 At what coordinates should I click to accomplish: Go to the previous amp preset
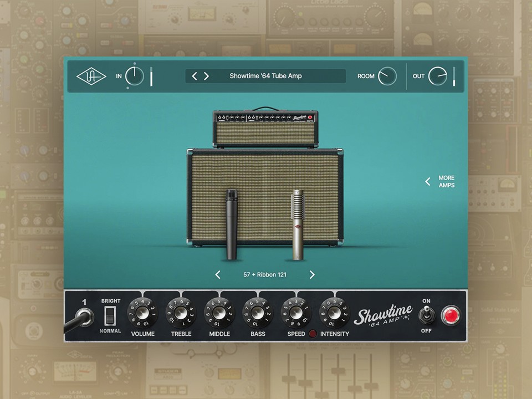[x=195, y=76]
